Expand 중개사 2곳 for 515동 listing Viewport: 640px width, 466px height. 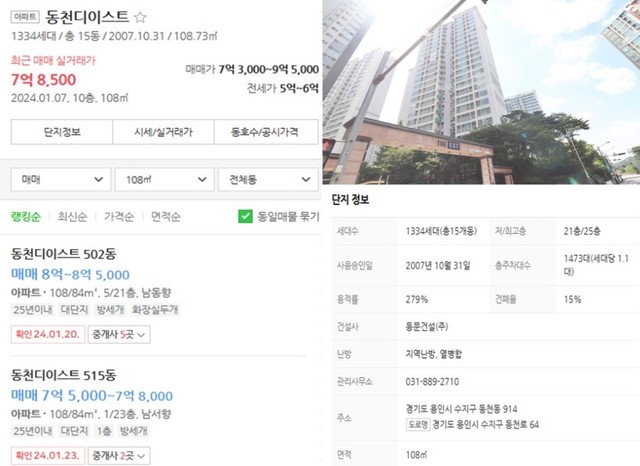pyautogui.click(x=119, y=456)
